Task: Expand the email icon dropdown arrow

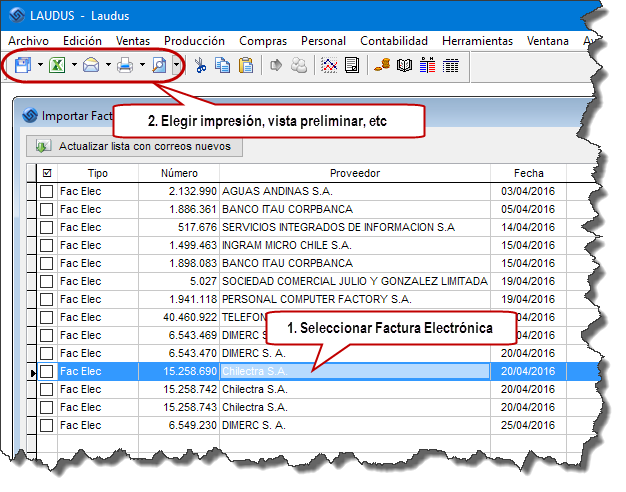Action: 108,65
